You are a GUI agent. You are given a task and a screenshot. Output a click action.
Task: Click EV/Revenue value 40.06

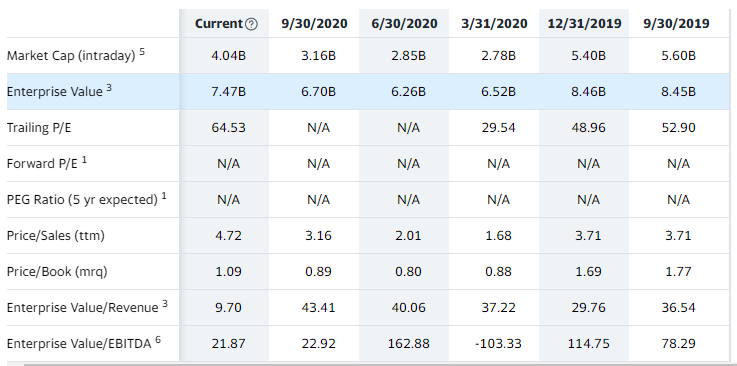click(x=408, y=307)
